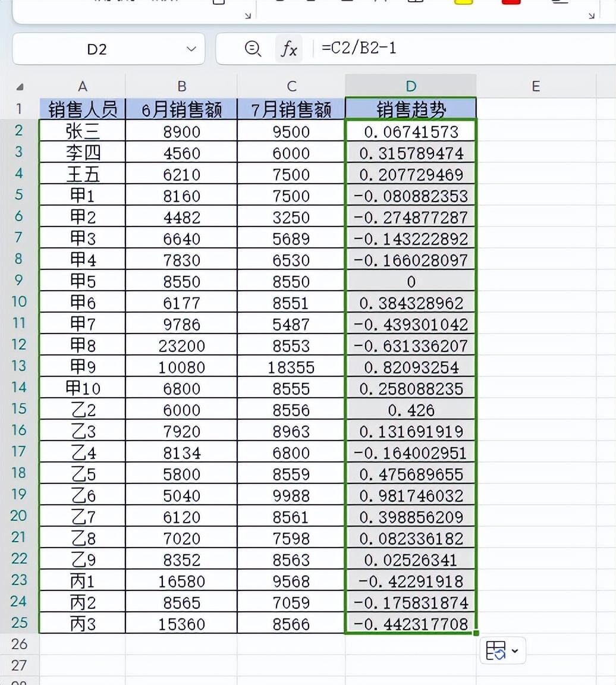Select the cell showing 0.06741573
The image size is (616, 685).
(x=411, y=131)
